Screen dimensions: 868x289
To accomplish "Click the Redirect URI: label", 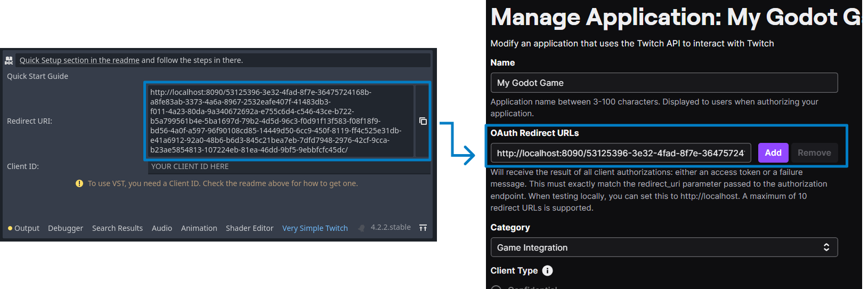I will coord(29,121).
